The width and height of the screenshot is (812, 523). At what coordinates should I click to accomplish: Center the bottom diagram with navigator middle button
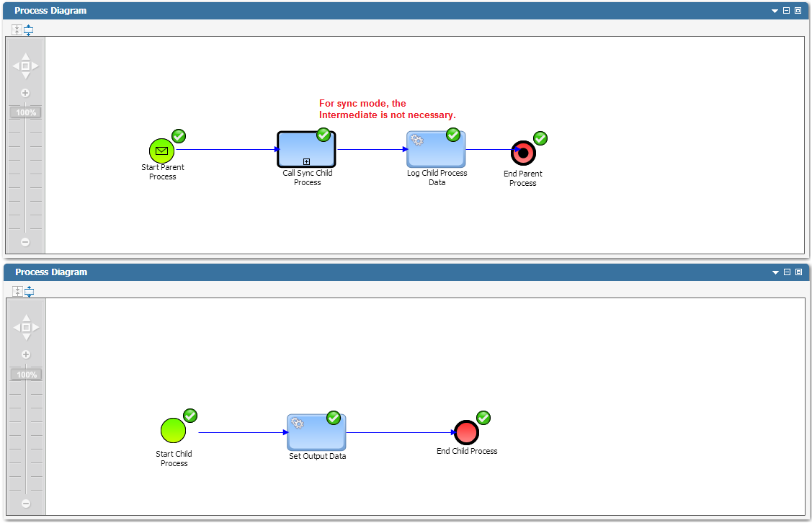(26, 327)
